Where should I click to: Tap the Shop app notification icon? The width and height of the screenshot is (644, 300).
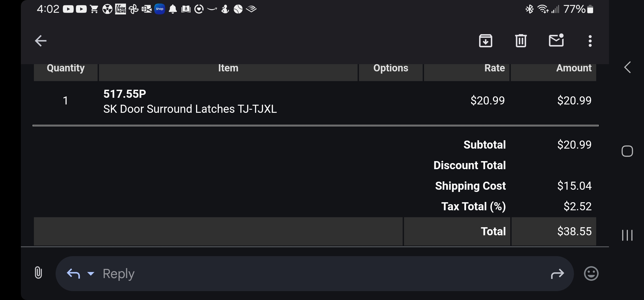point(160,9)
